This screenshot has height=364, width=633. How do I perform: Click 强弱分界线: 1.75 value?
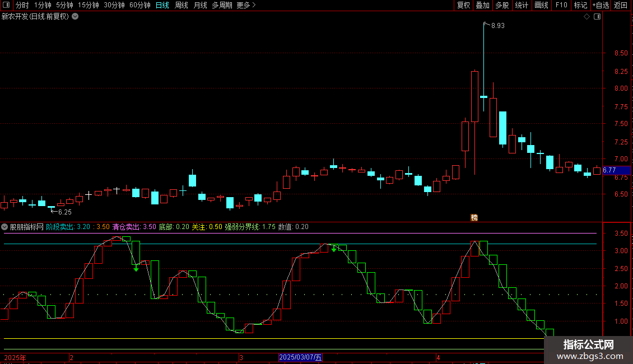pyautogui.click(x=250, y=227)
